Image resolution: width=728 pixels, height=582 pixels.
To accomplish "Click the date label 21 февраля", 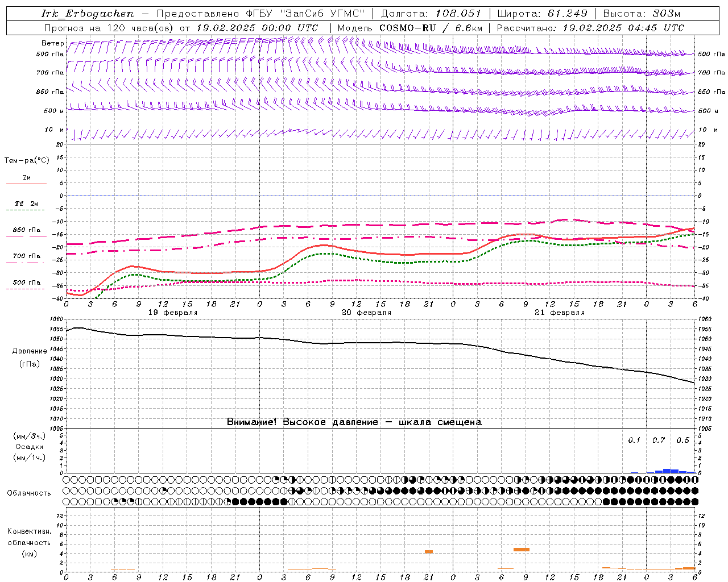I will click(560, 313).
